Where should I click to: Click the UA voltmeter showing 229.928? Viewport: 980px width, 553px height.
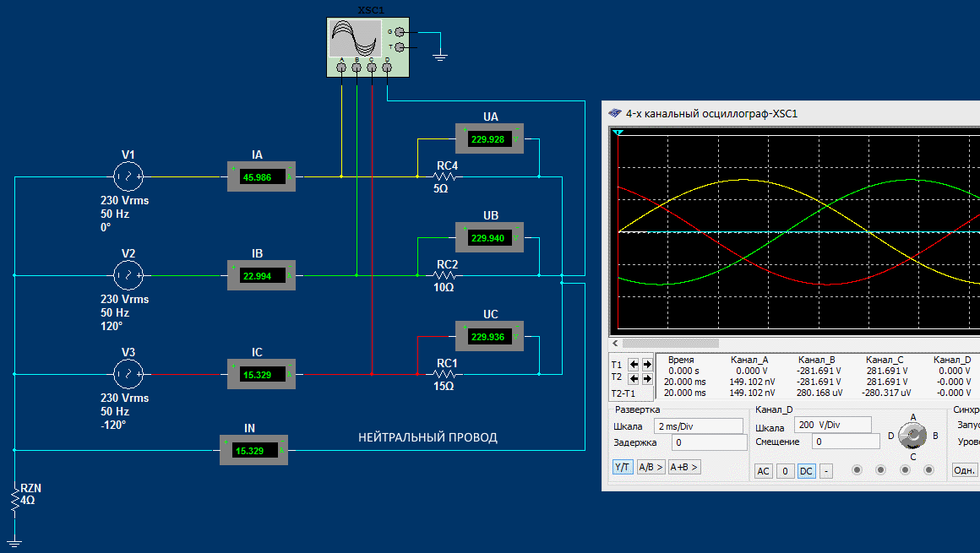(x=489, y=139)
